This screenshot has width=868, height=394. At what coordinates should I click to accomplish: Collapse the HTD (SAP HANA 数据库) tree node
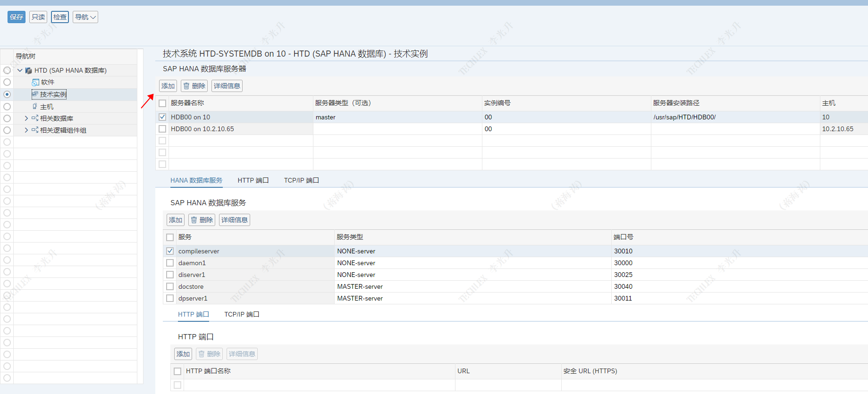pyautogui.click(x=20, y=70)
